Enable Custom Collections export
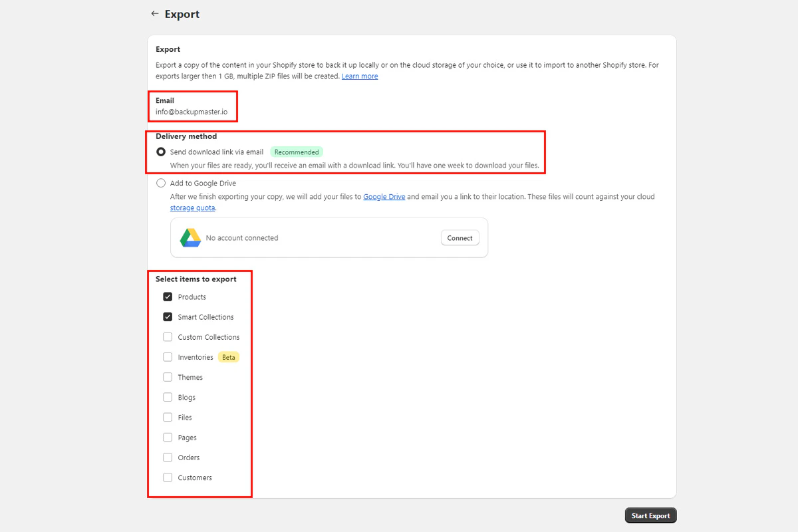The width and height of the screenshot is (798, 532). tap(168, 336)
